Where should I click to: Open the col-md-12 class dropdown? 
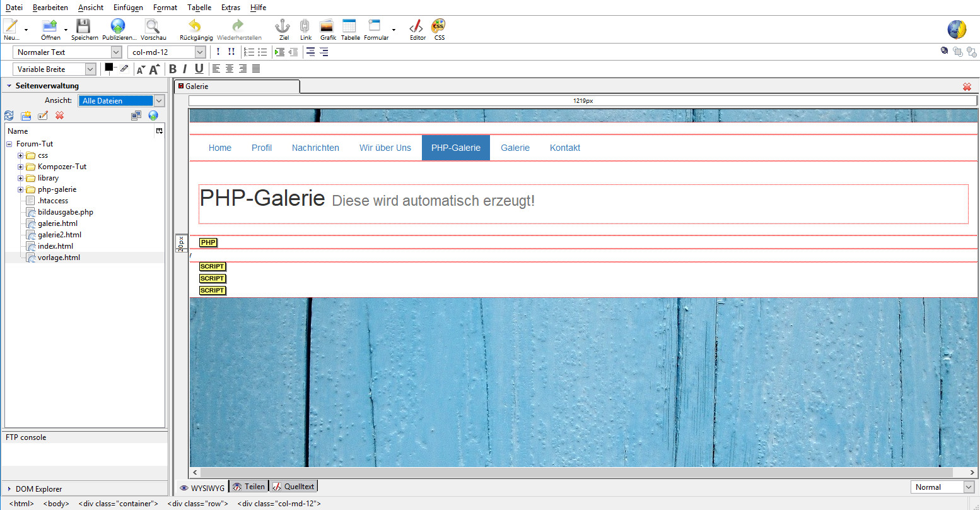[167, 52]
